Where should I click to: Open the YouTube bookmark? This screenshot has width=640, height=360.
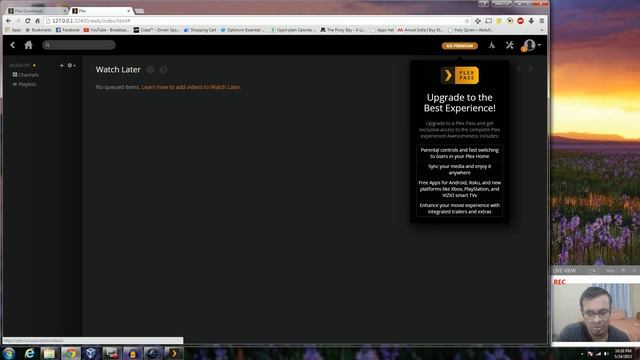[106, 30]
